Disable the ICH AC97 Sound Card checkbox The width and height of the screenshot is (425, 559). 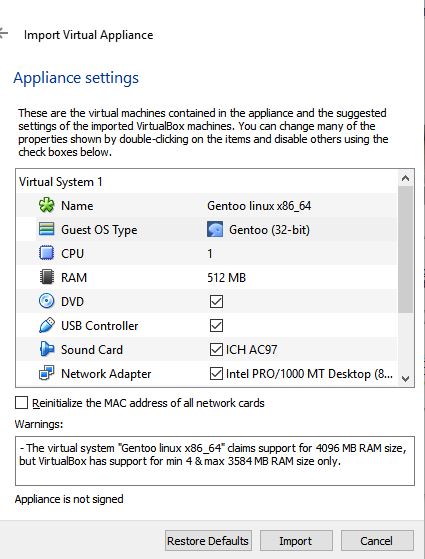tap(216, 349)
